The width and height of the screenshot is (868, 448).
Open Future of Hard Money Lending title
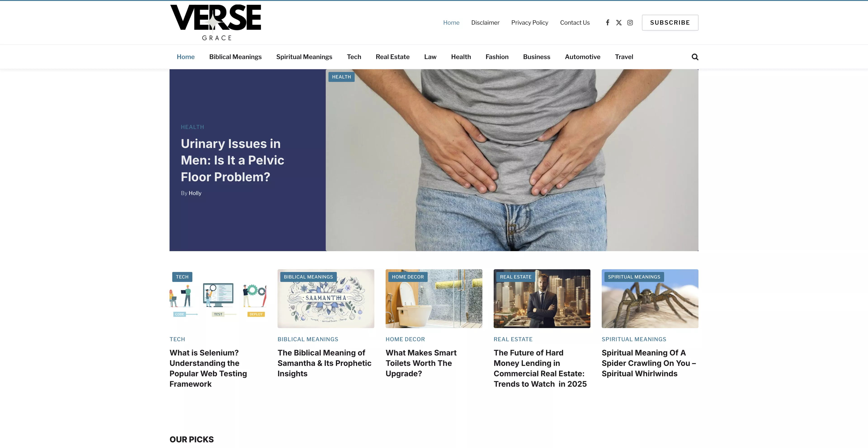point(540,368)
